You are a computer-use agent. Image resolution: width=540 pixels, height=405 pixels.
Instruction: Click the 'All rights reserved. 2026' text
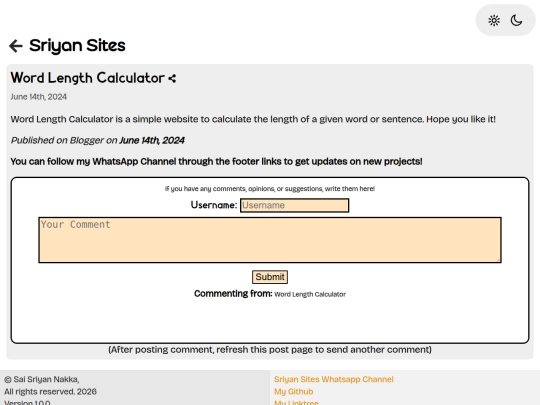point(50,392)
